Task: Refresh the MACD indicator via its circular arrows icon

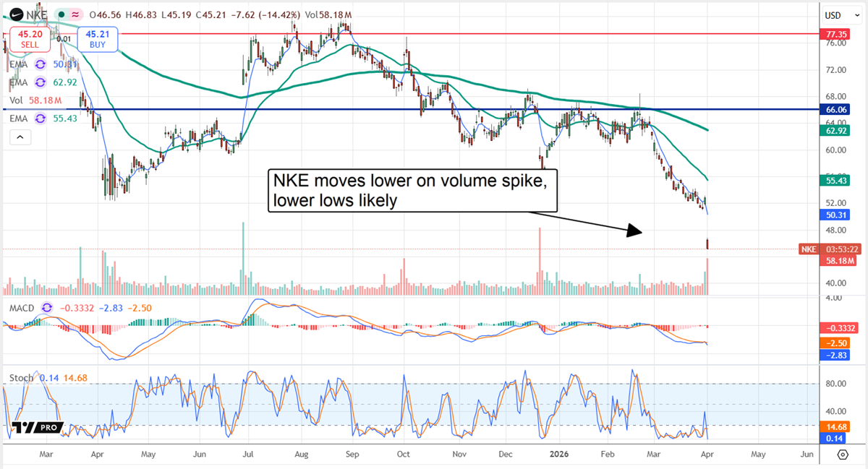Action: [x=46, y=307]
